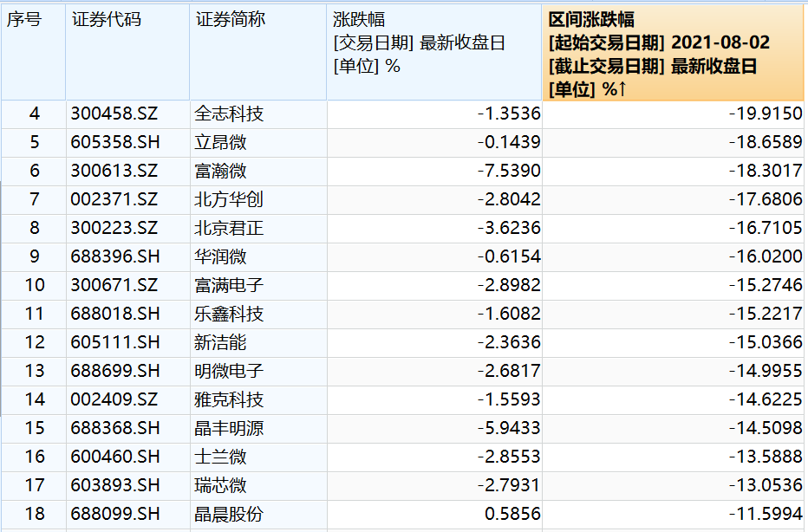Click interval change value -15.0366
The height and width of the screenshot is (532, 808).
766,342
